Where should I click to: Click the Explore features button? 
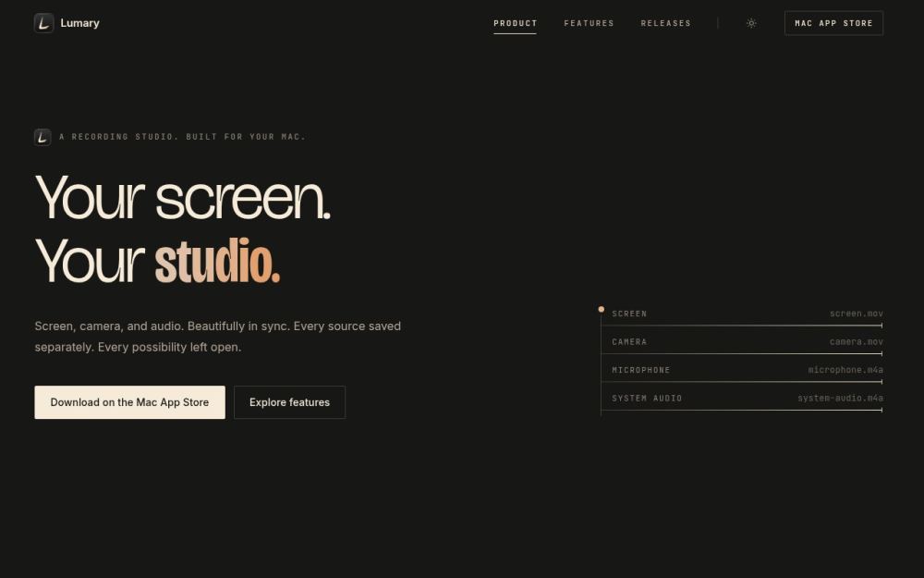pyautogui.click(x=289, y=402)
